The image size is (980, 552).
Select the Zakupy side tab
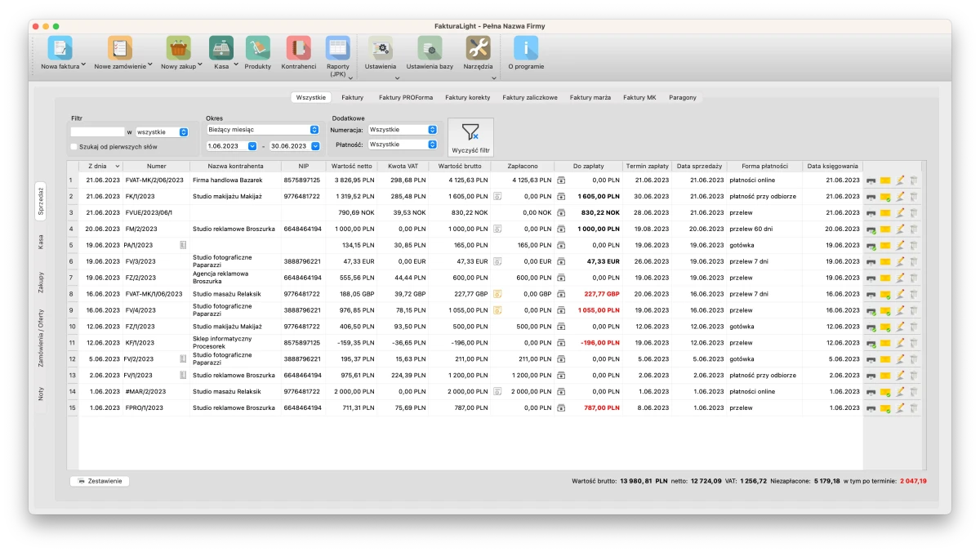pyautogui.click(x=41, y=283)
